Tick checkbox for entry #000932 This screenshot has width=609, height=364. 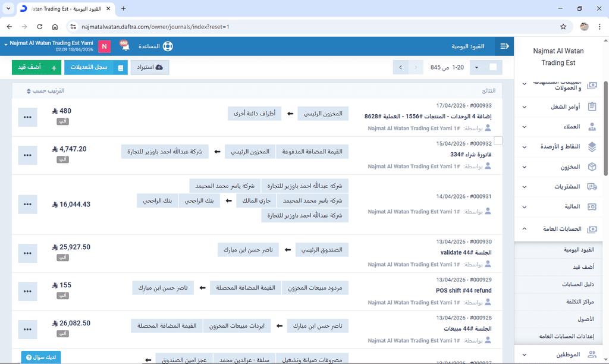(498, 140)
